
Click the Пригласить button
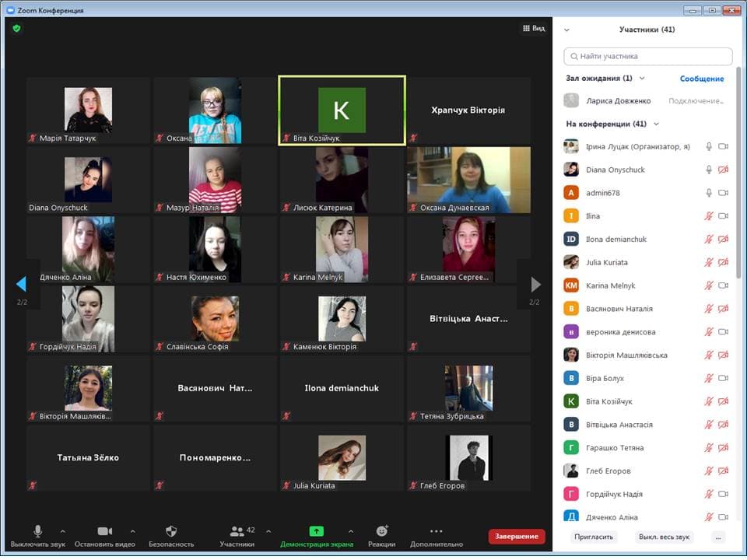point(593,537)
